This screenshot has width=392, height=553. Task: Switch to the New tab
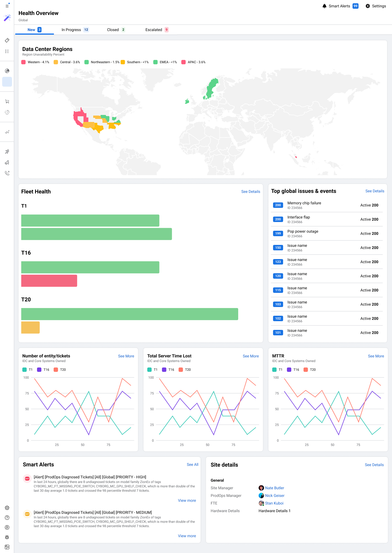pyautogui.click(x=35, y=30)
